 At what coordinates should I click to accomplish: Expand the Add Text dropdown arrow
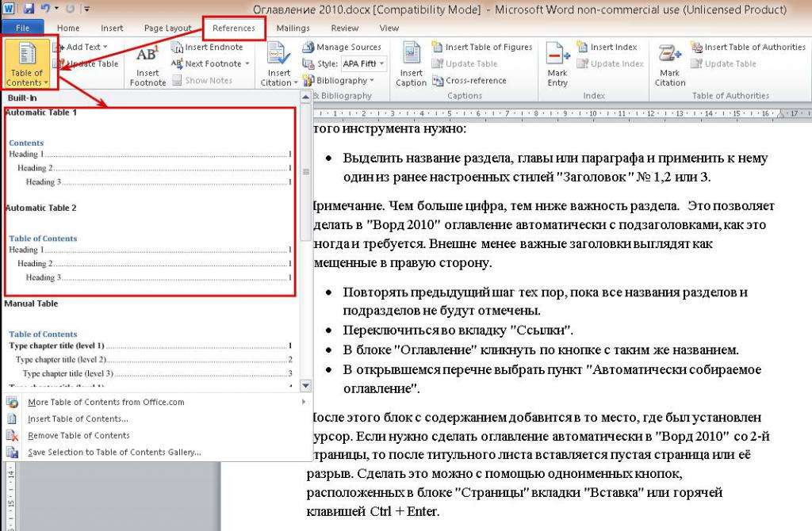click(x=105, y=47)
